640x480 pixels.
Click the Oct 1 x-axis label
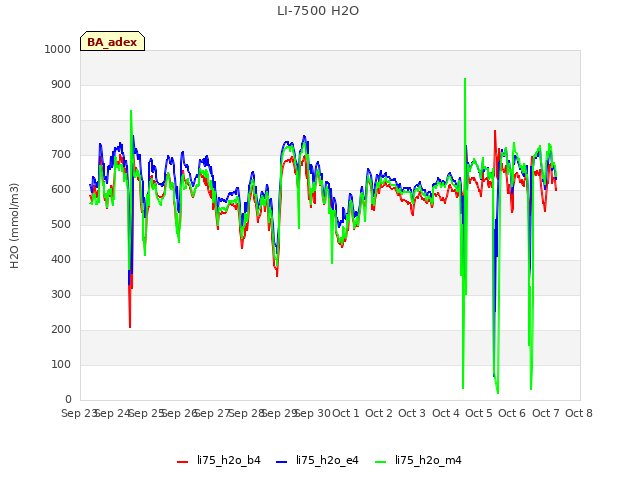[346, 413]
